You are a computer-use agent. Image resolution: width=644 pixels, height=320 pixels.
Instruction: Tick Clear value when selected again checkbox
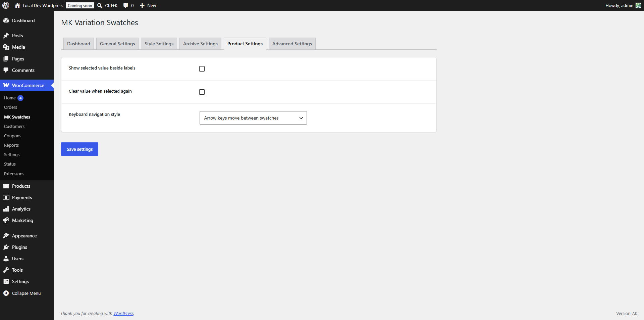(202, 92)
